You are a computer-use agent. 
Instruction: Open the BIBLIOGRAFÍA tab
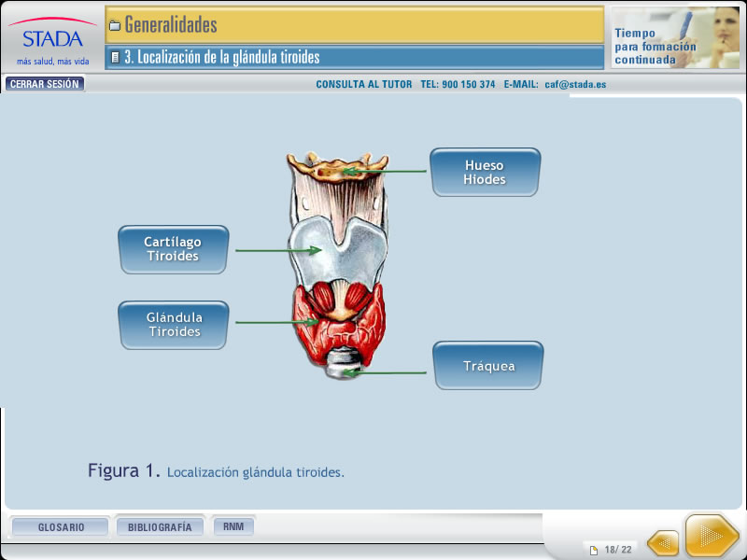click(x=160, y=527)
